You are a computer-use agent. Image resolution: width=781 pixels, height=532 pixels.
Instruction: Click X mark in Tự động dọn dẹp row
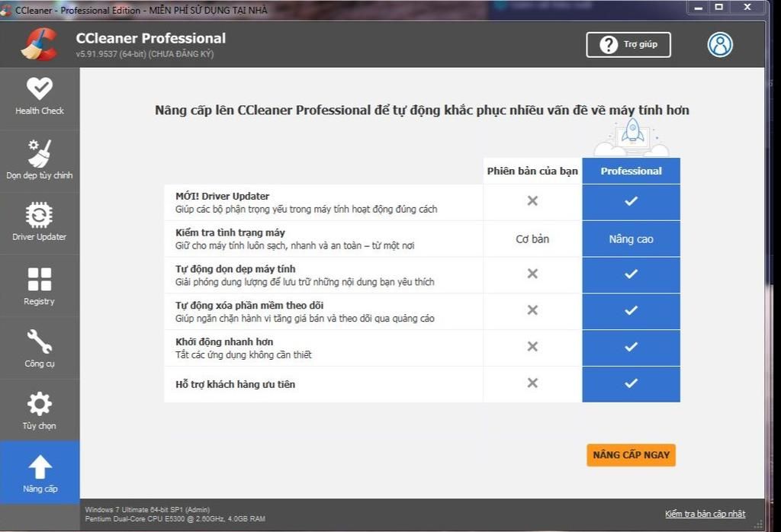click(532, 273)
